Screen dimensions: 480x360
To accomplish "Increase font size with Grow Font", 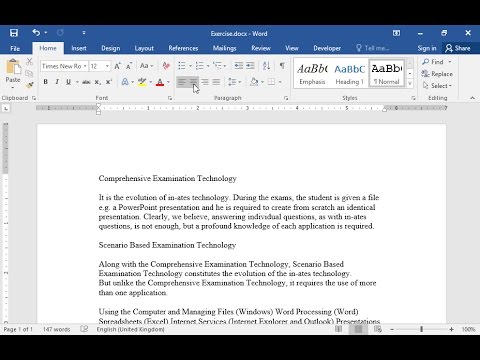I will 117,66.
